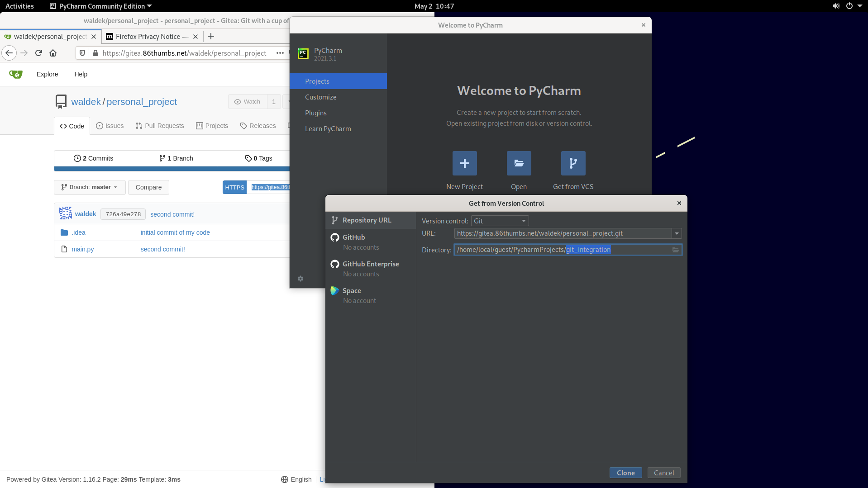Click New Project plus icon in PyCharm
This screenshot has width=868, height=488.
click(x=464, y=163)
